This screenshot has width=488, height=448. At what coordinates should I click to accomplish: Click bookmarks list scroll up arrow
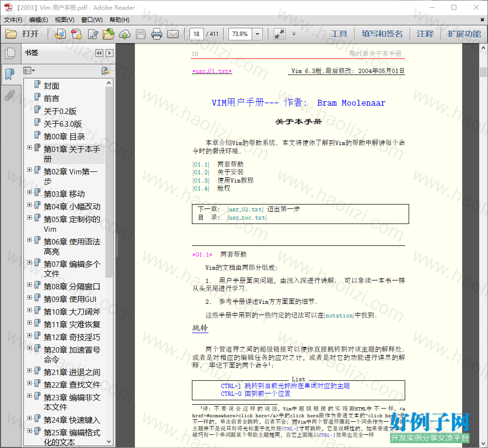pyautogui.click(x=109, y=83)
